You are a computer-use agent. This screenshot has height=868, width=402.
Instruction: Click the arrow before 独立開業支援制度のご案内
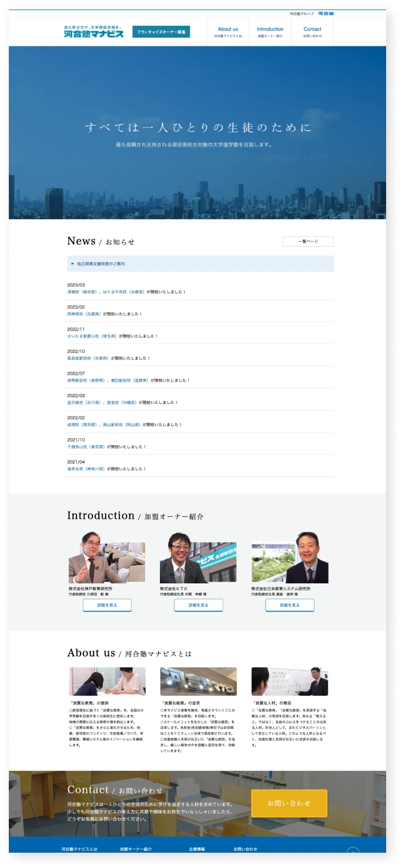point(73,263)
